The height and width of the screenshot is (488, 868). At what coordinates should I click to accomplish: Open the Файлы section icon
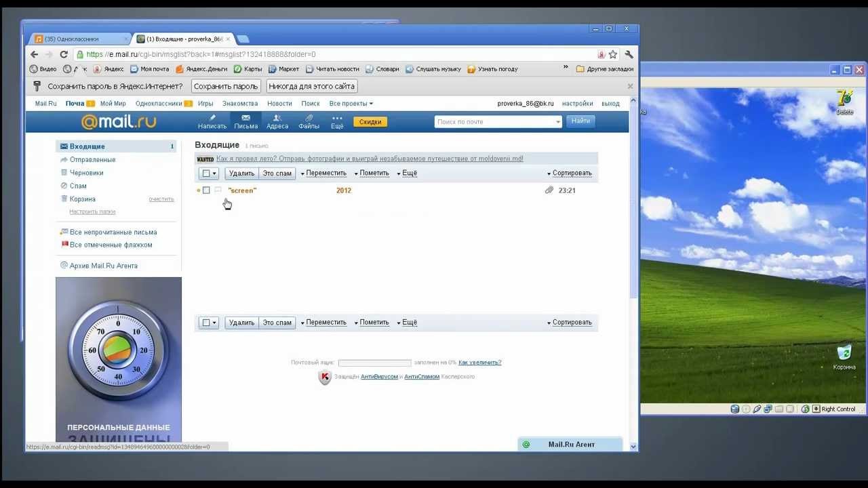309,122
